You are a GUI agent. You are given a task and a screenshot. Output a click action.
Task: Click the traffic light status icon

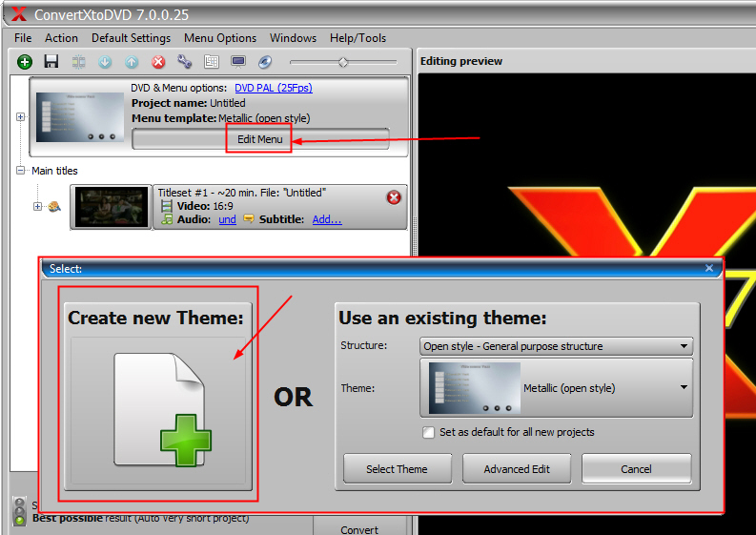coord(20,510)
